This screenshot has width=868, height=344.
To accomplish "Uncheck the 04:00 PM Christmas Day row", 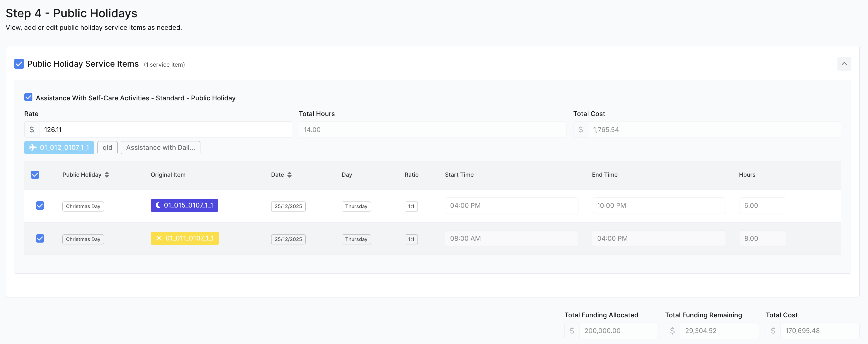I will [x=40, y=205].
